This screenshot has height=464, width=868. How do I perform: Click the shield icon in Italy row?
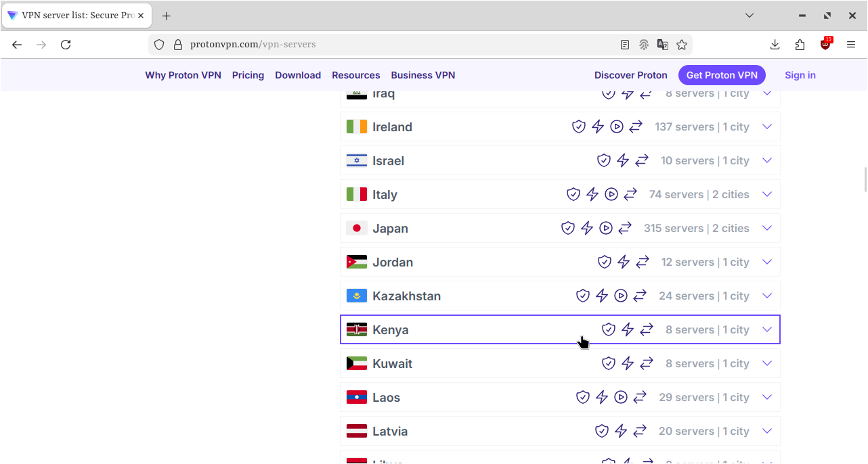(x=573, y=194)
